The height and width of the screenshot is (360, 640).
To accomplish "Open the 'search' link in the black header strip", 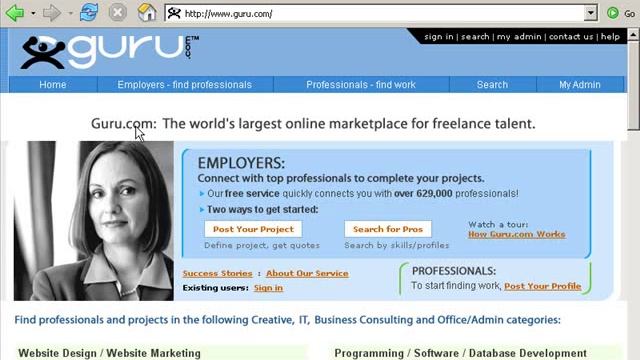I will pyautogui.click(x=475, y=37).
